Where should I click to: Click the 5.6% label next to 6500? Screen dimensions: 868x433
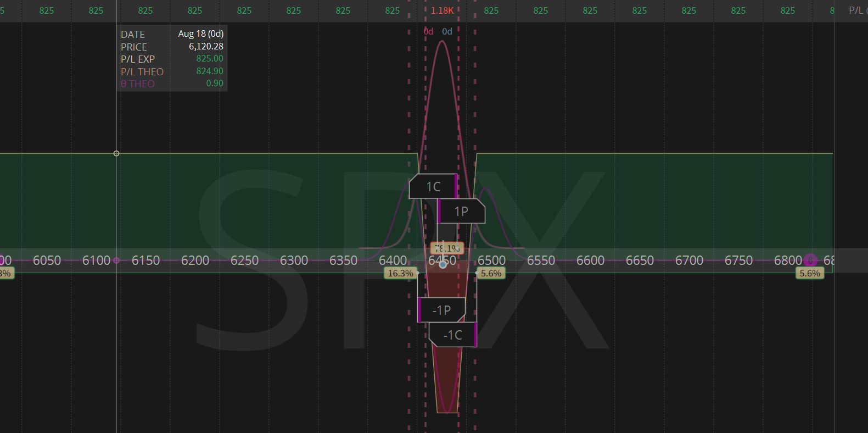pos(491,273)
